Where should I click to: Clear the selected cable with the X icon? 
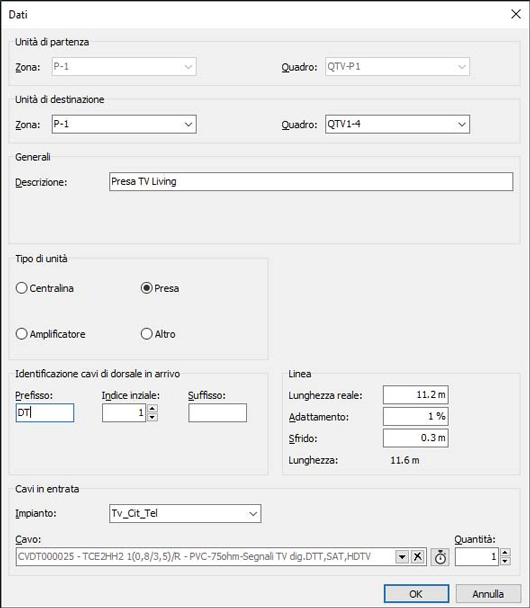coord(418,557)
